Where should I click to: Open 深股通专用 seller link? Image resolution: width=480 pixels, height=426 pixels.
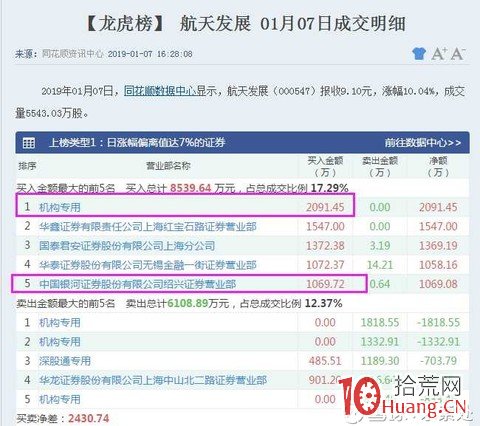click(65, 361)
